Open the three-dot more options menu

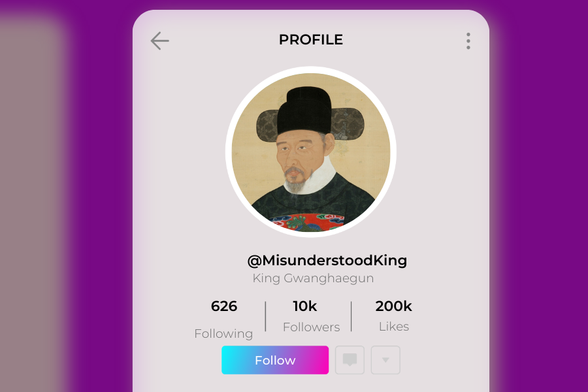(468, 41)
